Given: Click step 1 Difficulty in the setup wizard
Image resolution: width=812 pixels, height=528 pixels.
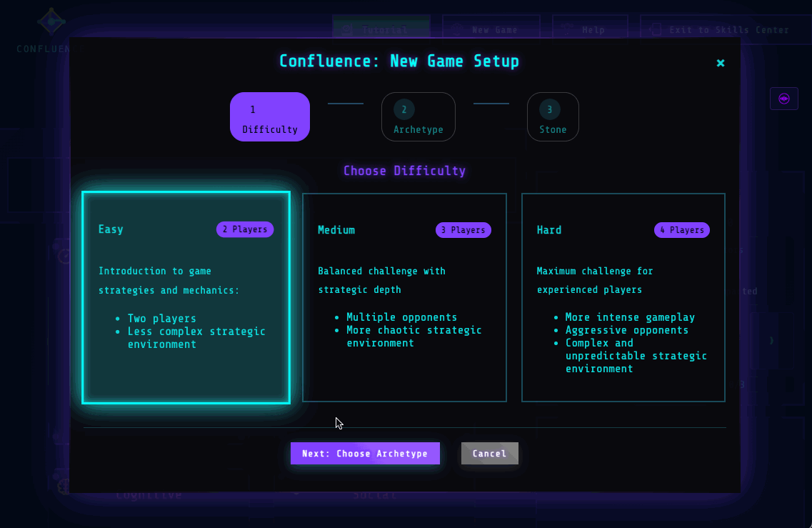Looking at the screenshot, I should 270,116.
